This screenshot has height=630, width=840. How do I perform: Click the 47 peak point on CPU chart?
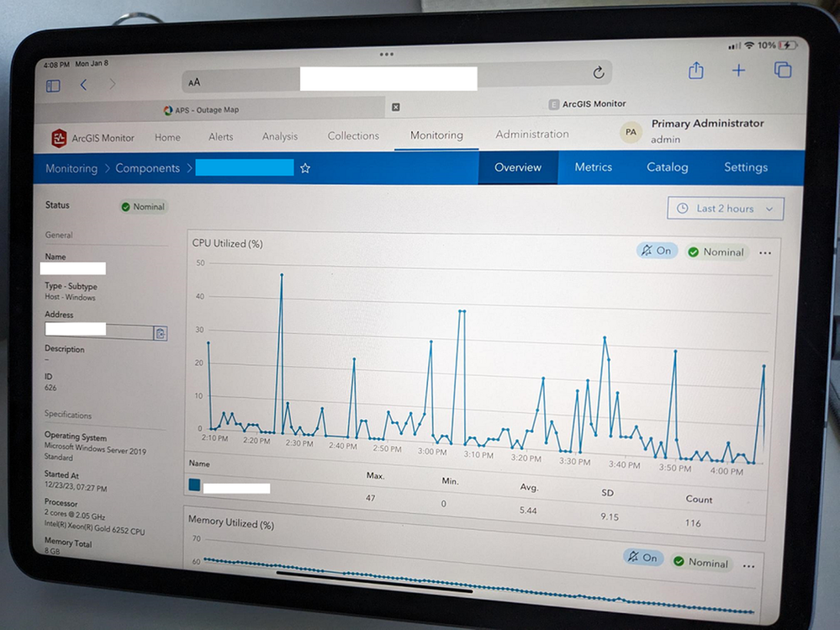pos(282,275)
